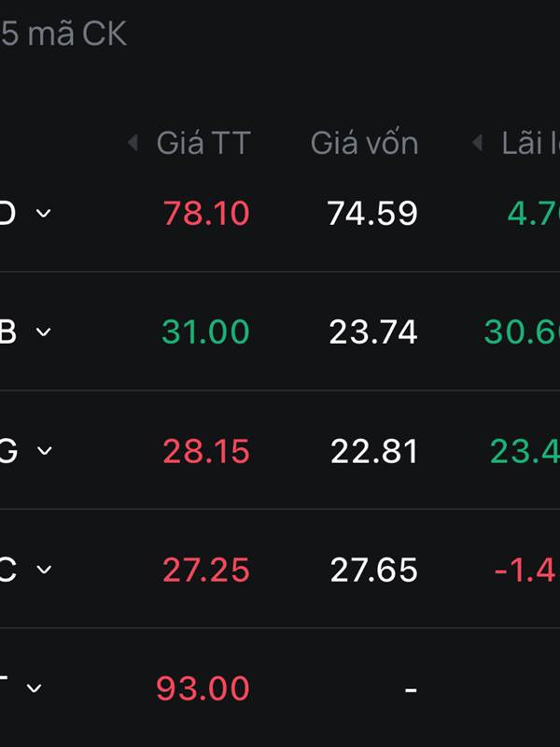Screen dimensions: 560x747
Task: Click the triangle arrow beside Lãi lỗ header
Action: (x=477, y=143)
